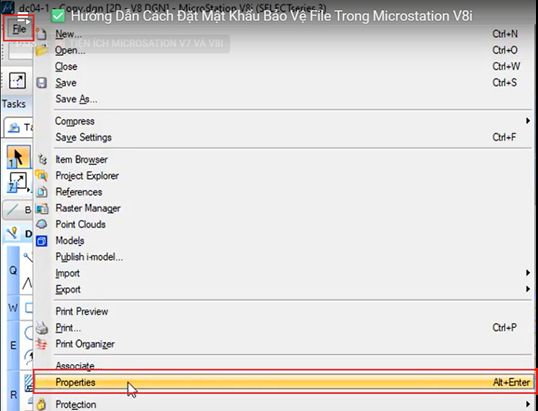Choose Print... menu entry
Image resolution: width=538 pixels, height=411 pixels.
point(283,328)
